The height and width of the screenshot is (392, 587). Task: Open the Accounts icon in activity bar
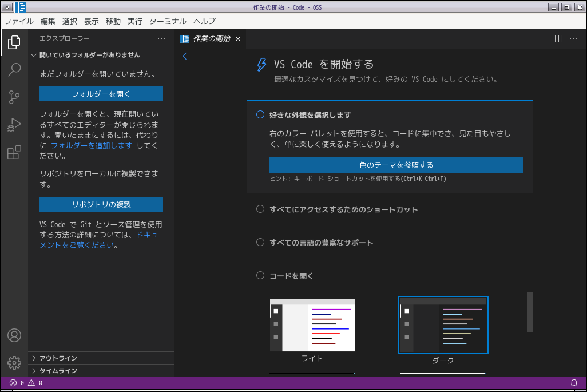click(14, 335)
